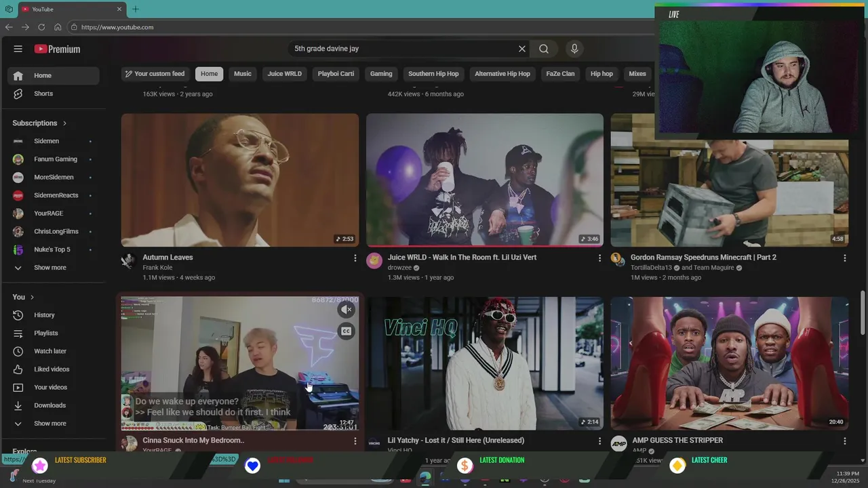868x488 pixels.
Task: Open Fanum Gaming subscription
Action: pyautogui.click(x=53, y=159)
